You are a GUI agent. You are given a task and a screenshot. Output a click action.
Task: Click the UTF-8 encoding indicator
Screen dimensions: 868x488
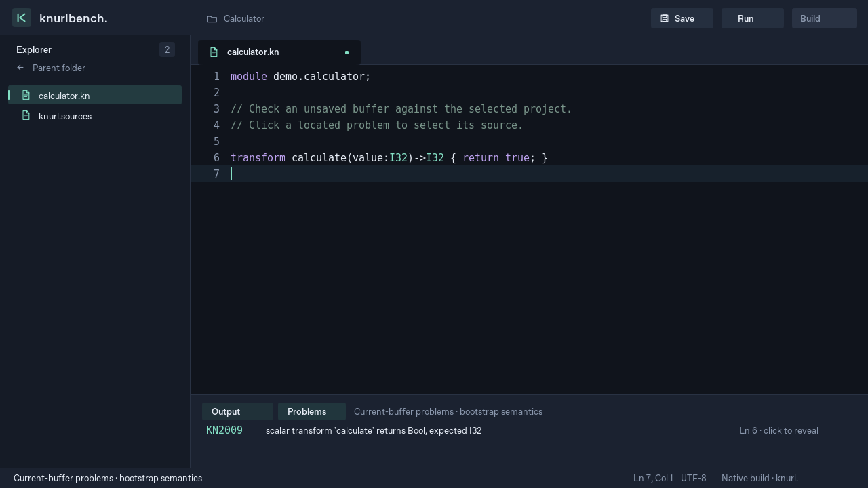pos(693,478)
